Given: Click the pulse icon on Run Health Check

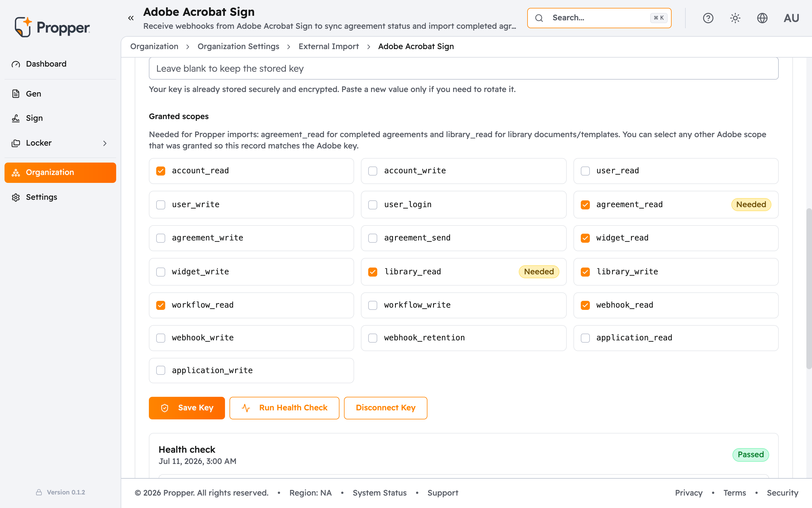Looking at the screenshot, I should pyautogui.click(x=246, y=408).
